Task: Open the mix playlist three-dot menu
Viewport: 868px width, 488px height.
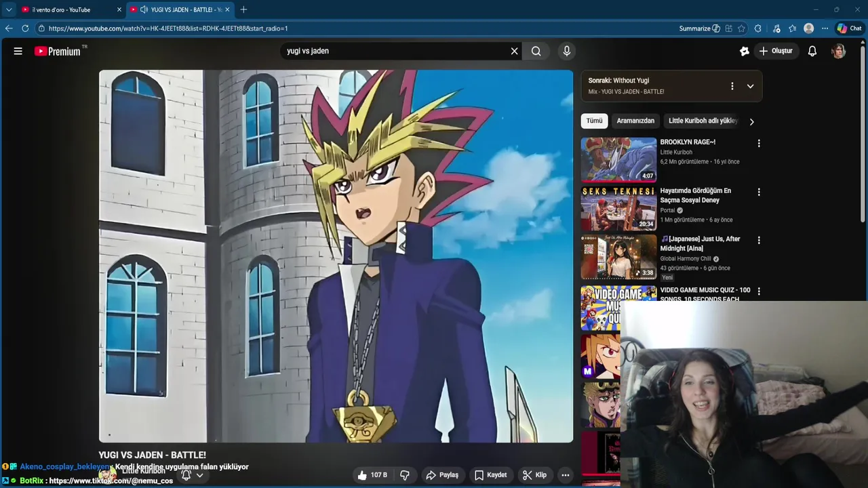Action: tap(732, 86)
